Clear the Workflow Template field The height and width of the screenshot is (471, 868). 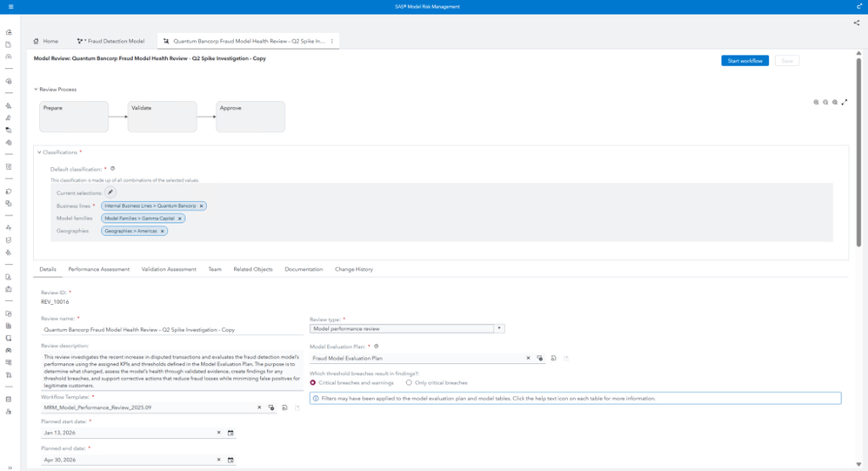pos(259,407)
